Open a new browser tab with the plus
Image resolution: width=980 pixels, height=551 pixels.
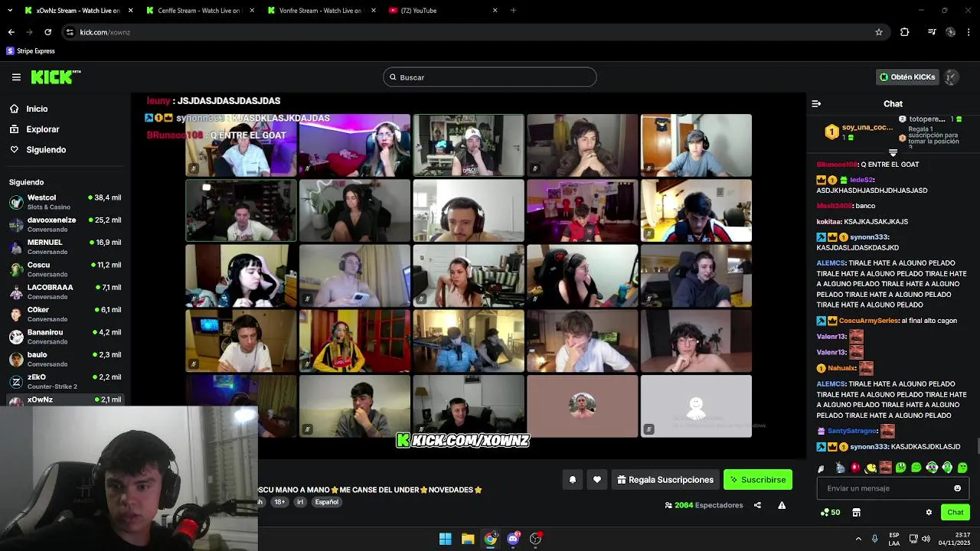(x=513, y=11)
